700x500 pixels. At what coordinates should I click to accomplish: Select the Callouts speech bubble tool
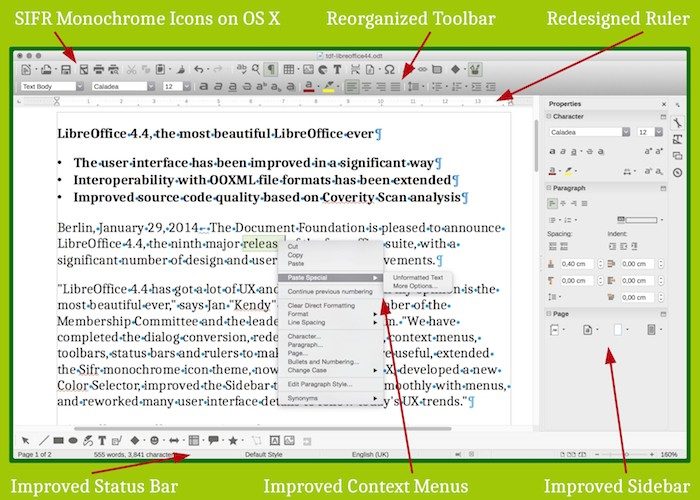pyautogui.click(x=213, y=440)
